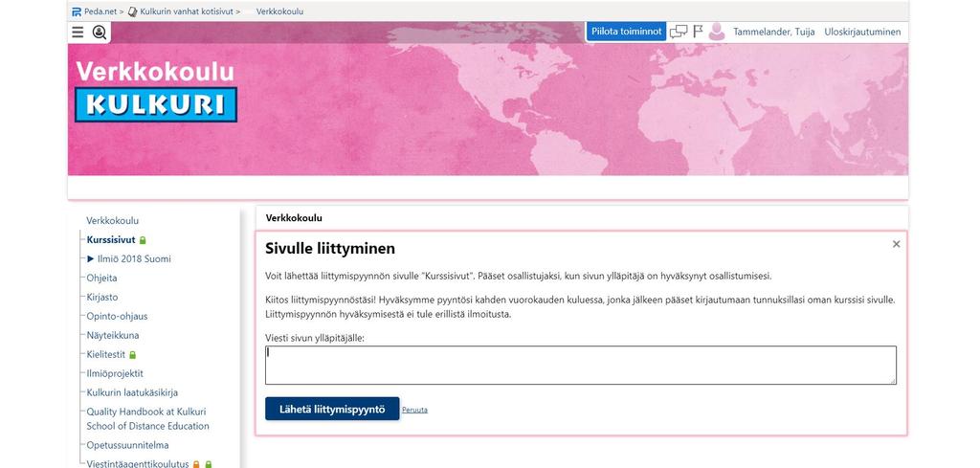Screen dimensions: 980x468
Task: Click the Peda.net logo icon
Action: (x=77, y=11)
